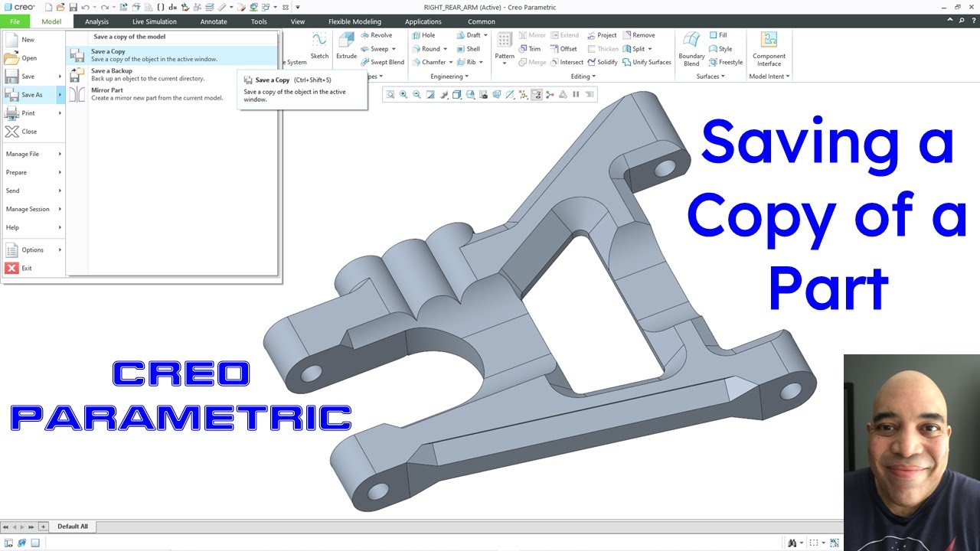Image resolution: width=980 pixels, height=551 pixels.
Task: Switch to the Tools tab
Action: [x=259, y=21]
